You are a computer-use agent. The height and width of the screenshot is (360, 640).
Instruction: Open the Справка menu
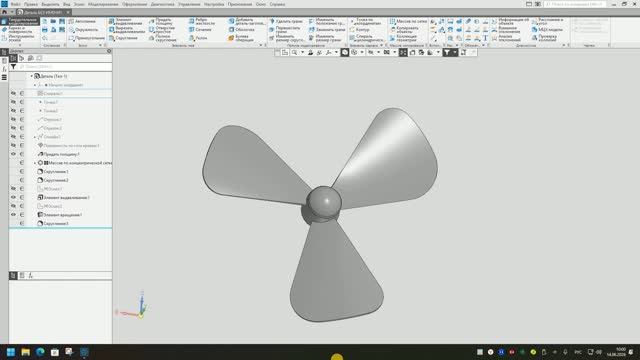pyautogui.click(x=277, y=4)
